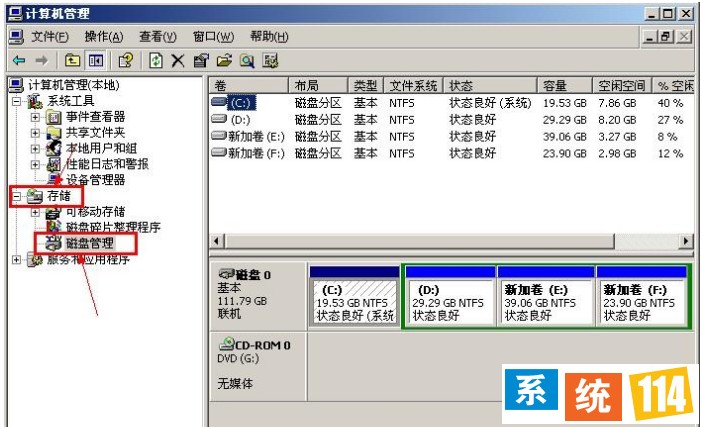
Task: Click the Back arrow toolbar icon
Action: pyautogui.click(x=19, y=60)
